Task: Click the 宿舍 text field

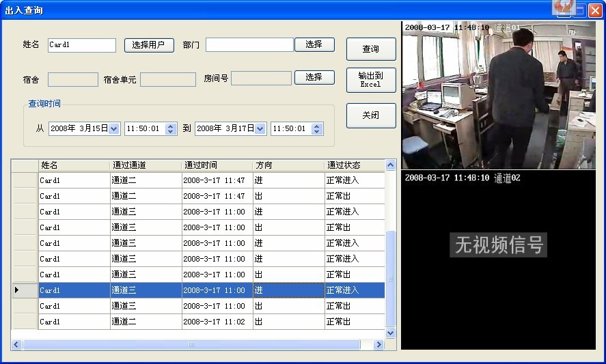Action: (x=72, y=80)
